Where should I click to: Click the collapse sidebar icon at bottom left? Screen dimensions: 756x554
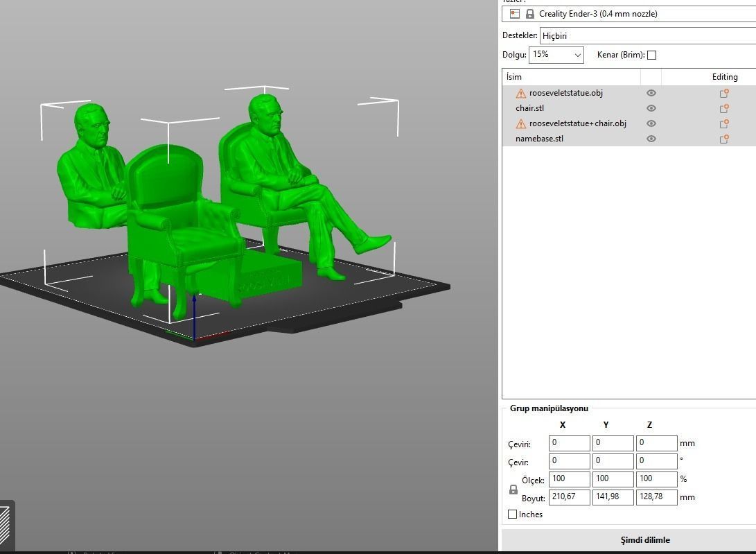5,526
